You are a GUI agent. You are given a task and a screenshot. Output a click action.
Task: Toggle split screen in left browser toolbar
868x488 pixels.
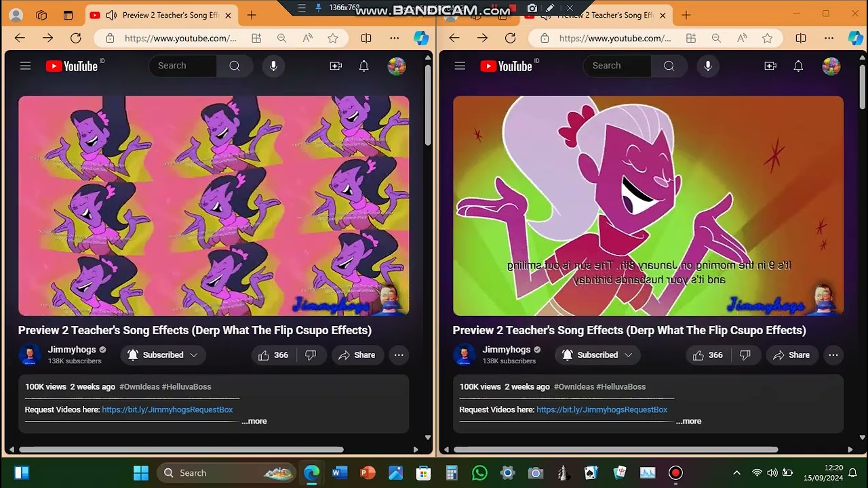coord(366,38)
